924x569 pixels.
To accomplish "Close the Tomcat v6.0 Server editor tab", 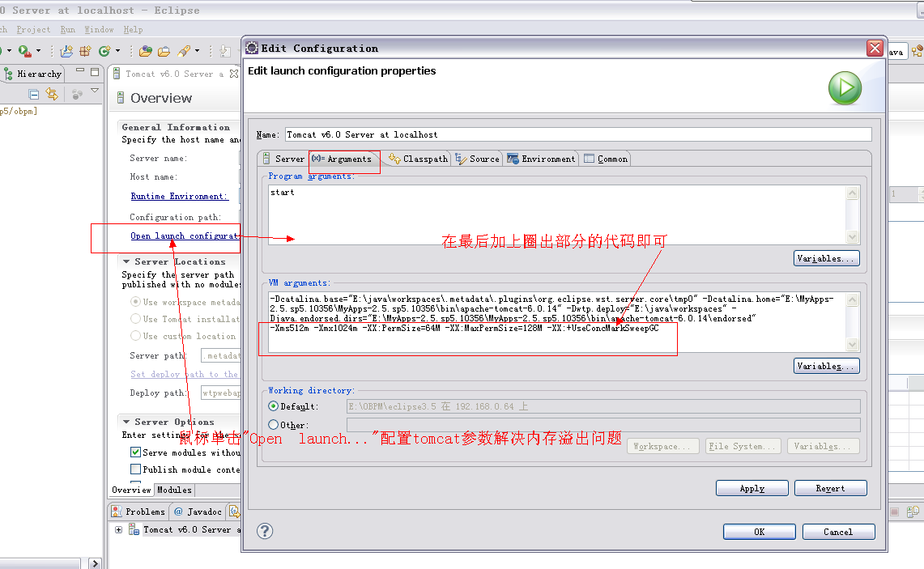I will [234, 74].
